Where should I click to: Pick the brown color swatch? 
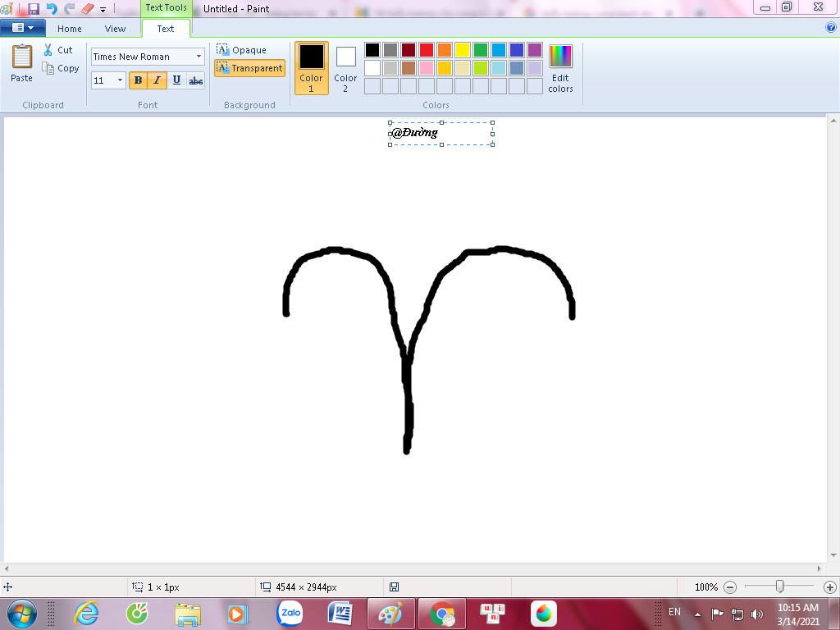click(x=409, y=68)
